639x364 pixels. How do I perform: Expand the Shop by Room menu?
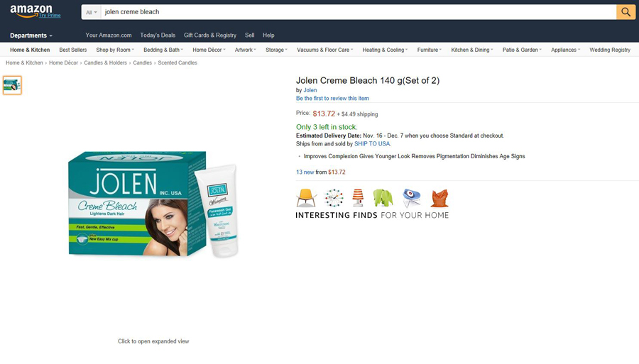pyautogui.click(x=115, y=50)
